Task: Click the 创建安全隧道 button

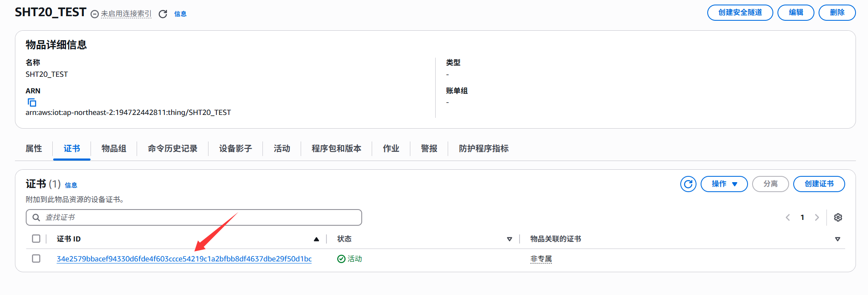Action: (x=740, y=12)
